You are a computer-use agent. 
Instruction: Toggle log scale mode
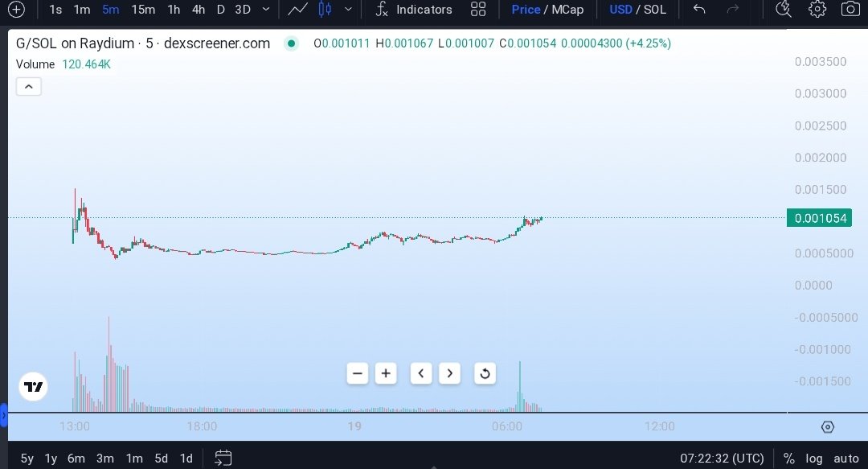click(813, 459)
